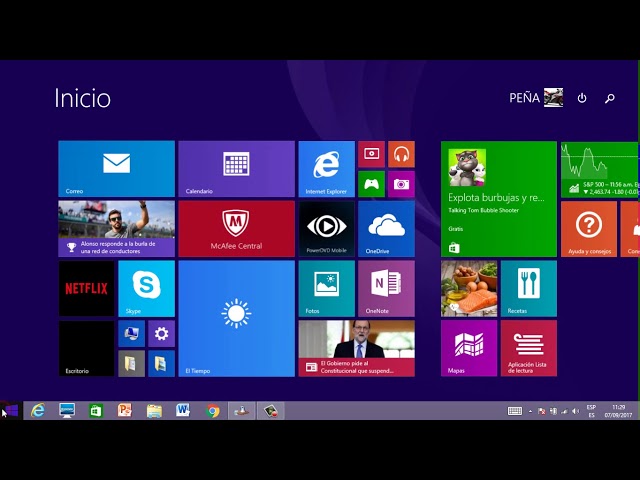Click the PEÑA user account name
The image size is (640, 480).
point(524,98)
